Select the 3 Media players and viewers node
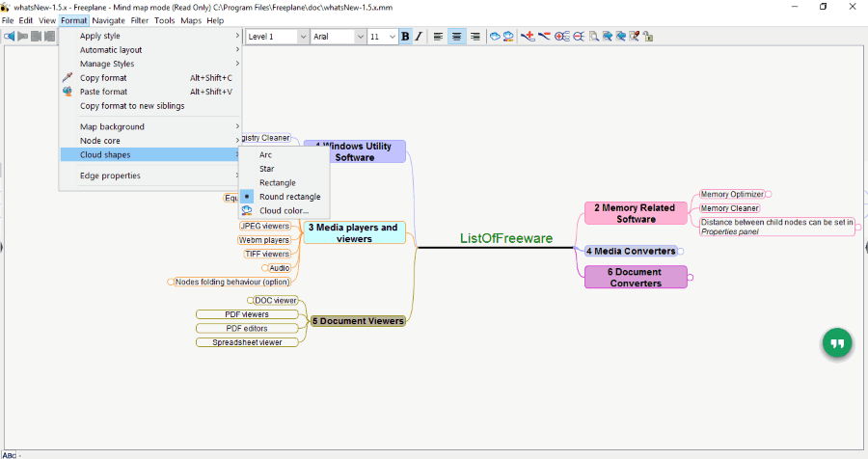Viewport: 868px width, 459px height. pos(354,233)
